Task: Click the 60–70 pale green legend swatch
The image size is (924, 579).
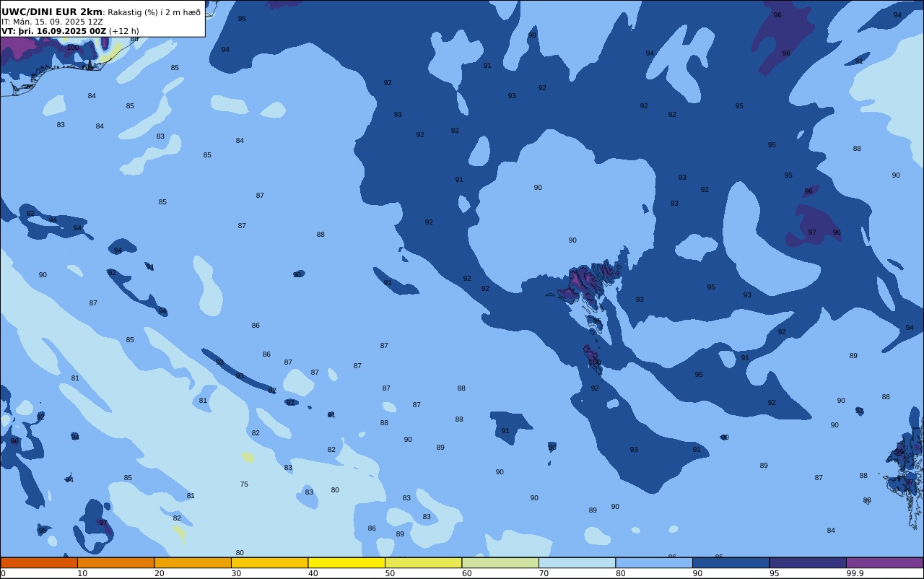Action: [500, 562]
